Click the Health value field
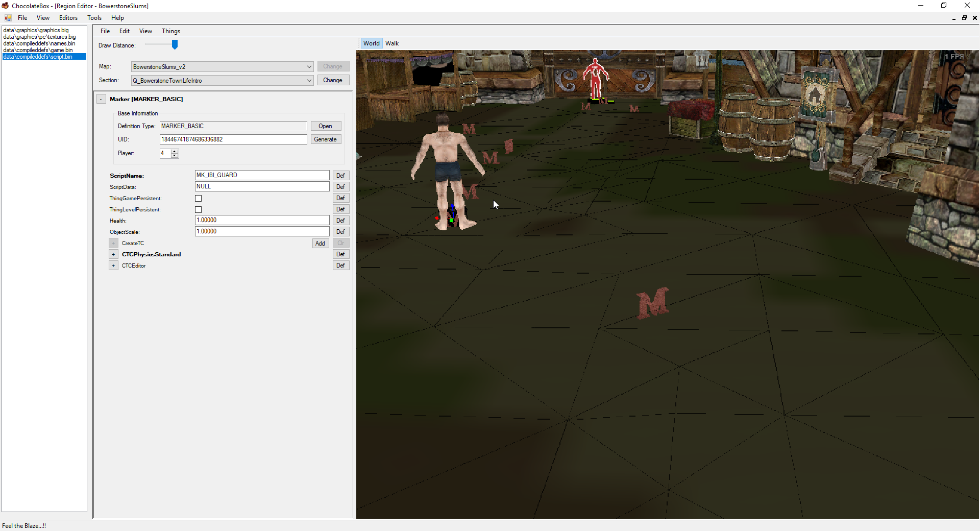This screenshot has width=980, height=531. [262, 220]
